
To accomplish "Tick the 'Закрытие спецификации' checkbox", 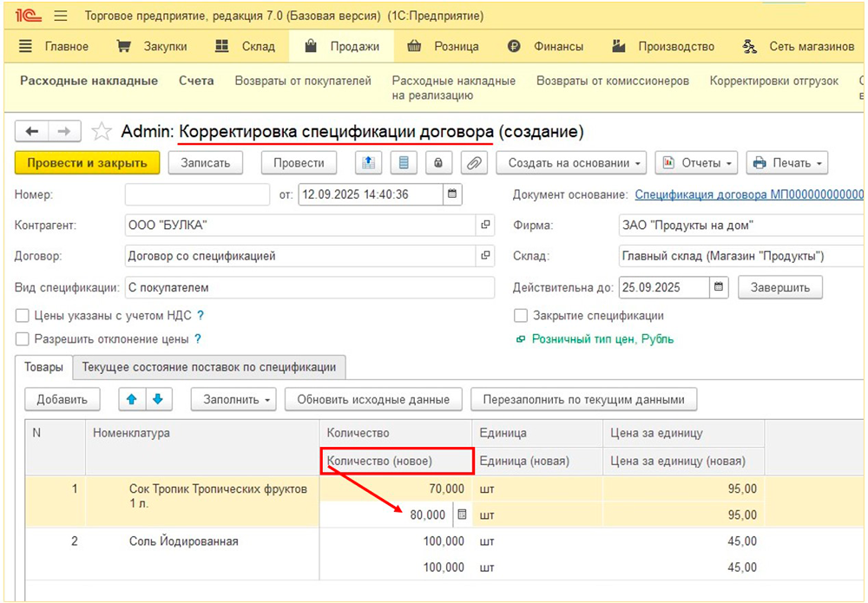I will coord(521,316).
